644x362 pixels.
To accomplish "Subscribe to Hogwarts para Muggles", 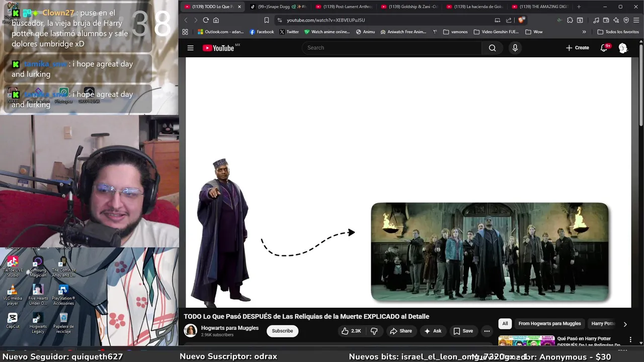I will 282,331.
